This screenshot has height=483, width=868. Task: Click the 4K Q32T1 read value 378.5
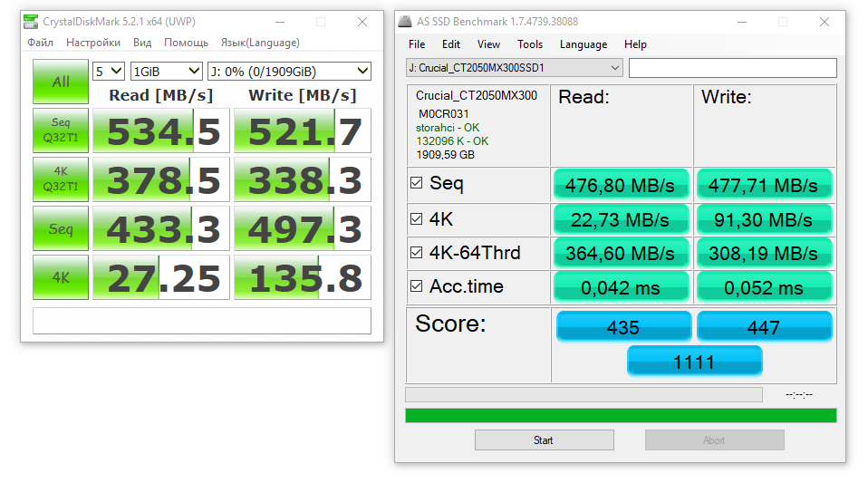click(161, 179)
